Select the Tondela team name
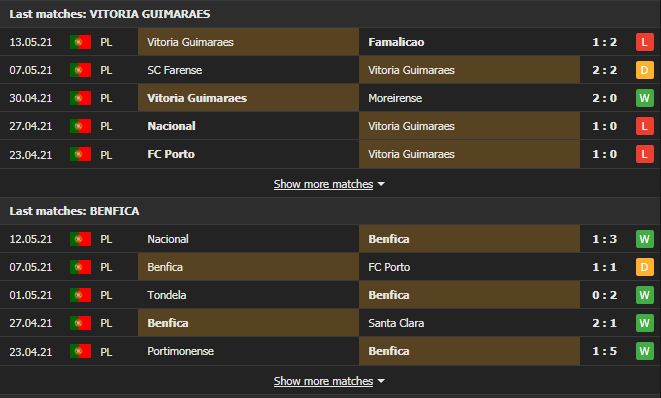661x398 pixels. 167,295
